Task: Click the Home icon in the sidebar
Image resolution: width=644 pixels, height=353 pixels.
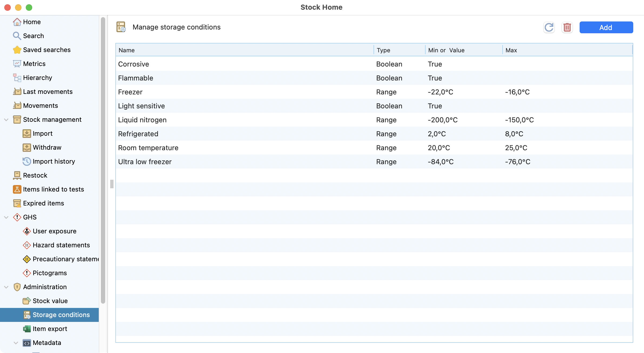Action: click(17, 22)
